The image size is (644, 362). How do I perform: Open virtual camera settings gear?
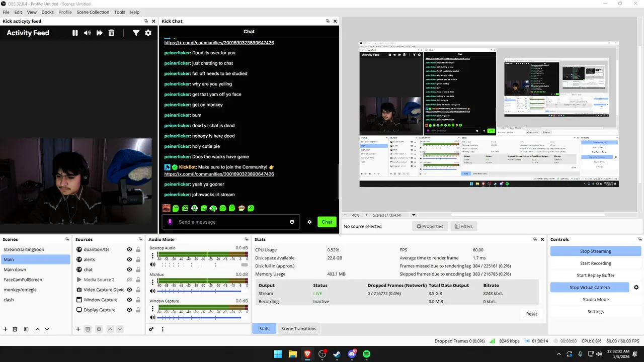[636, 288]
